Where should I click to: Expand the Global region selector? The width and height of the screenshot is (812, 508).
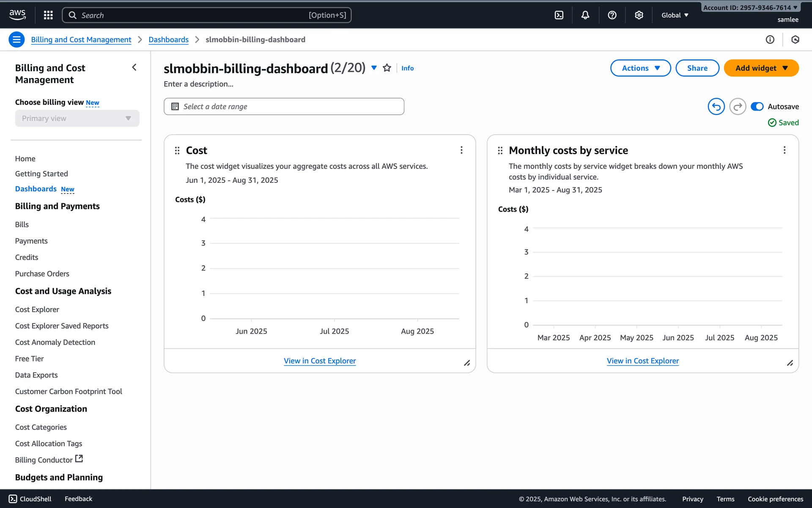click(x=675, y=15)
